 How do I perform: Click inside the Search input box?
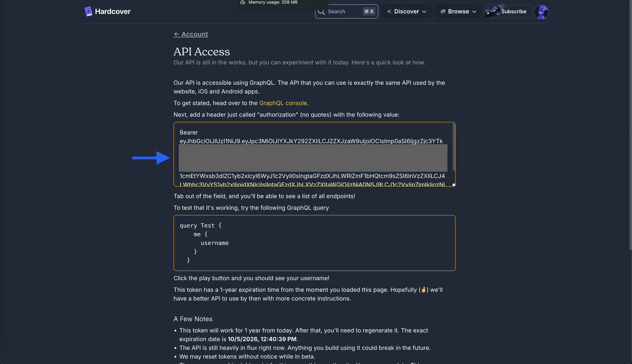coord(341,11)
